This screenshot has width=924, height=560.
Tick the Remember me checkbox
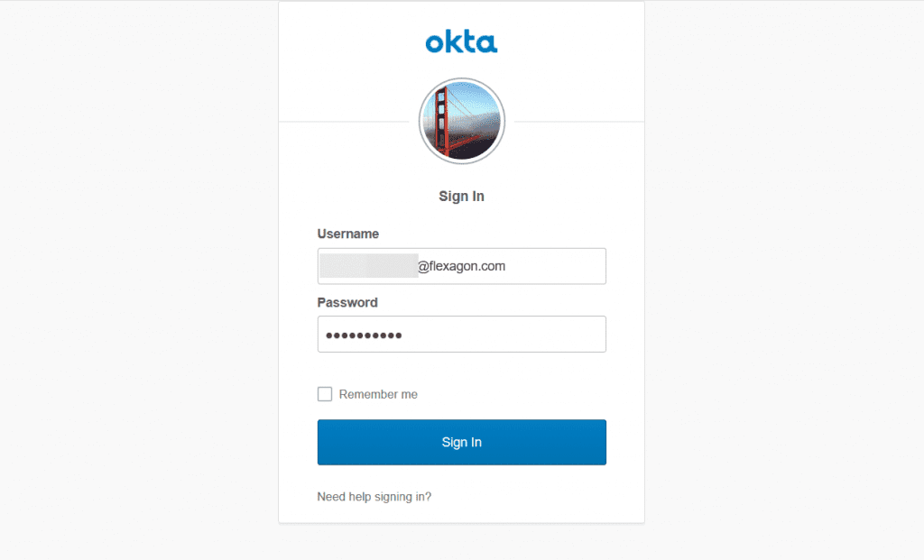pyautogui.click(x=325, y=394)
